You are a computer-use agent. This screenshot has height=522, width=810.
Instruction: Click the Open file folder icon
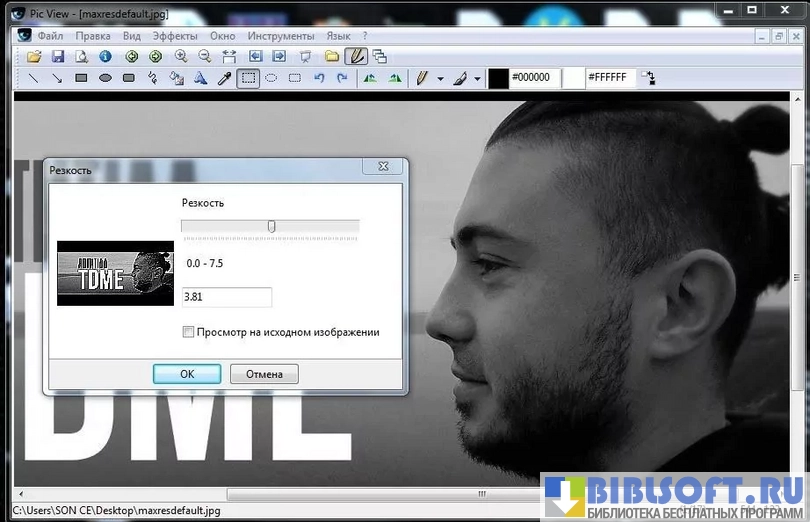(x=34, y=56)
